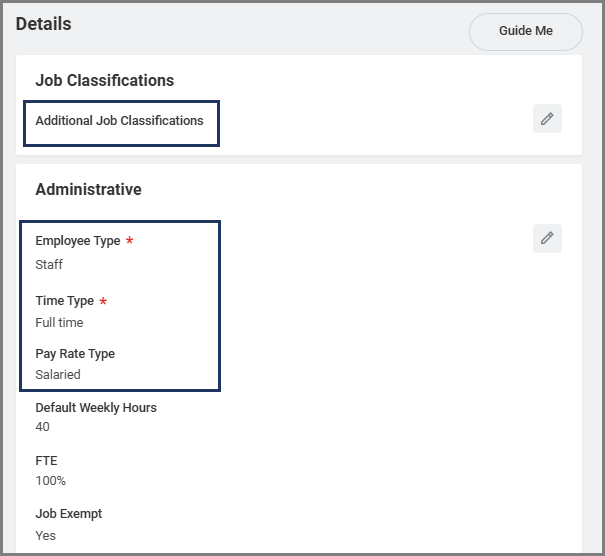Select the Pay Rate Type label

pyautogui.click(x=75, y=354)
